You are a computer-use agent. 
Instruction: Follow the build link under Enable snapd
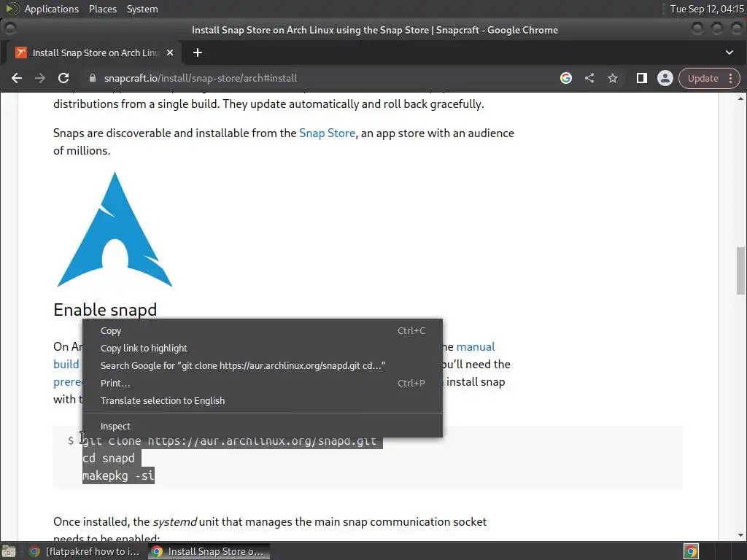[x=66, y=365]
